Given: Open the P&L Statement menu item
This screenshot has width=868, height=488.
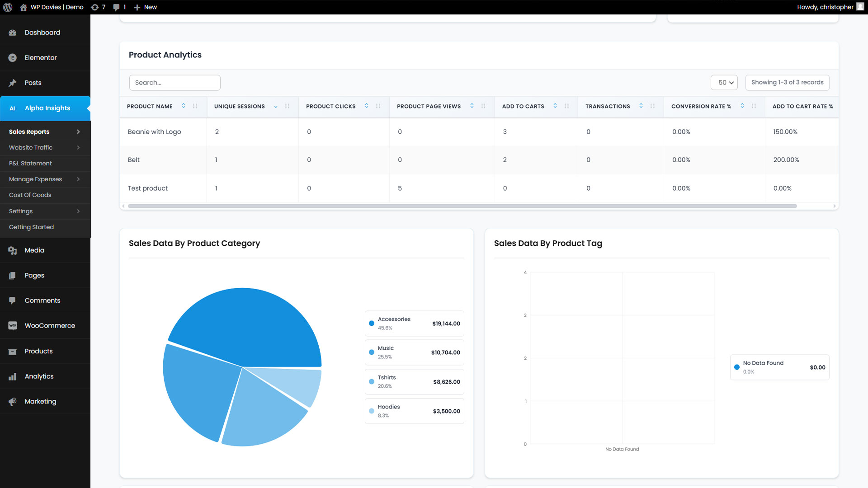Looking at the screenshot, I should click(30, 164).
